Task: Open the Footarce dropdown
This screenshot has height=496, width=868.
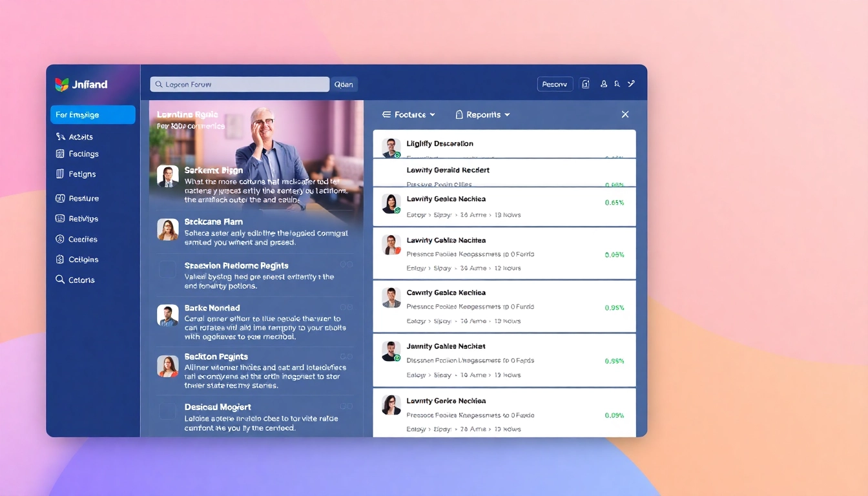Action: coord(409,114)
